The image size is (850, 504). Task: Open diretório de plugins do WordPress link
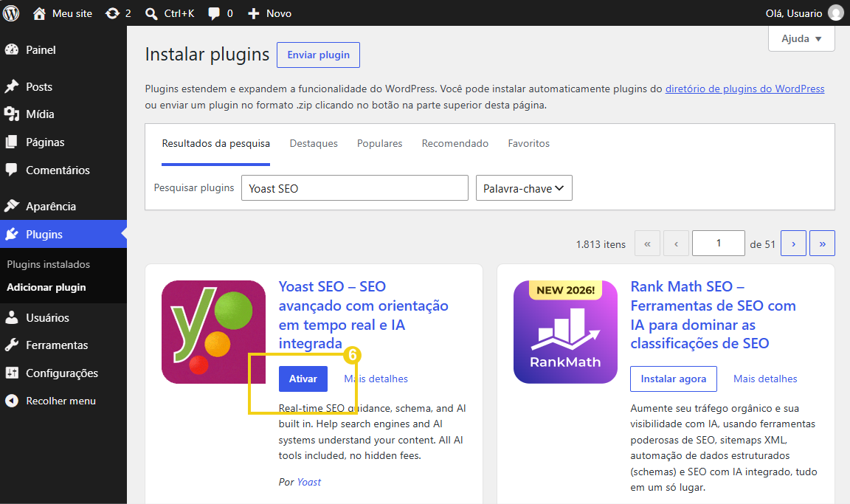click(x=744, y=89)
